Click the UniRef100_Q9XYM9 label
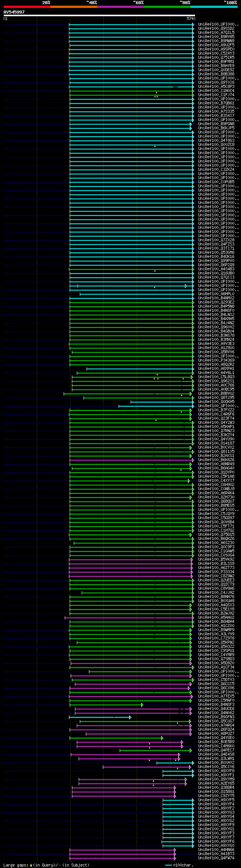 216,779
